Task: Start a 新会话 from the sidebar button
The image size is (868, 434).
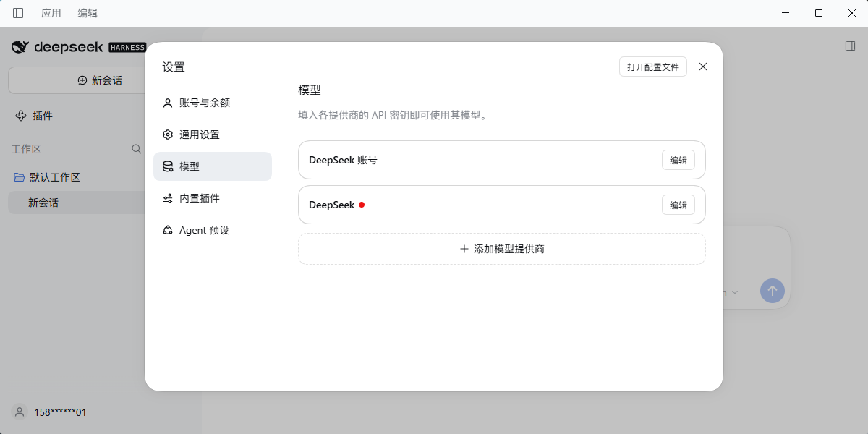Action: 100,80
